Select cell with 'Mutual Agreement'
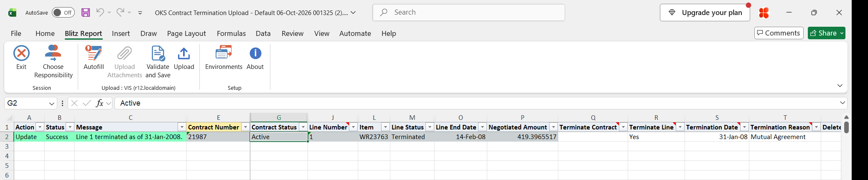The image size is (868, 180). coord(785,137)
